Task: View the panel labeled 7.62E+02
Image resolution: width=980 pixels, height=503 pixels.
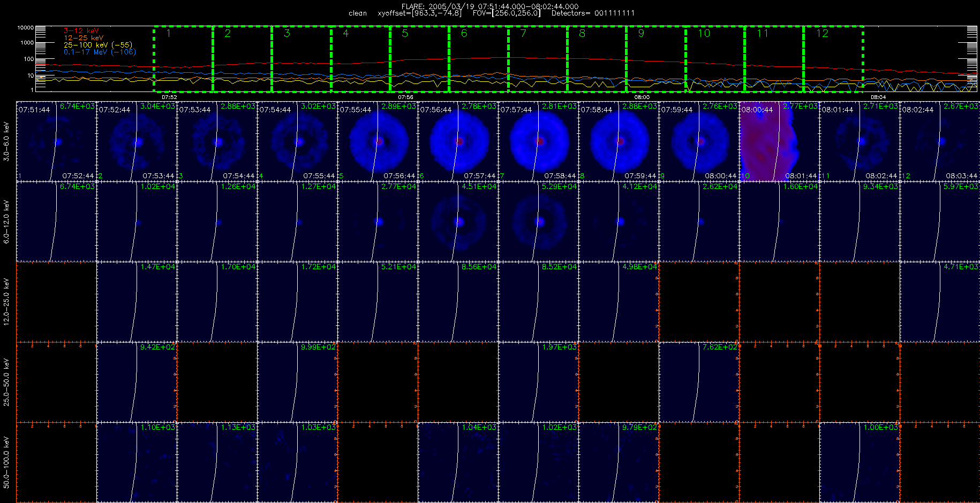Action: pos(699,382)
